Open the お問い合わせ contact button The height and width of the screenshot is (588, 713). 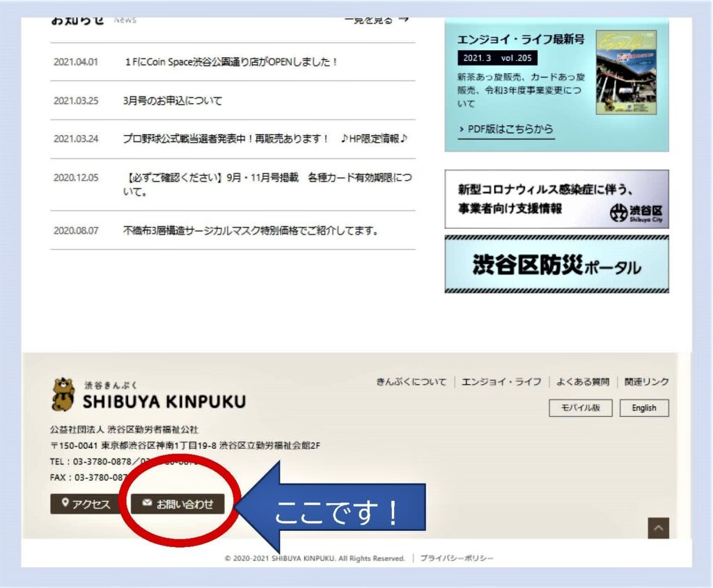(x=178, y=504)
